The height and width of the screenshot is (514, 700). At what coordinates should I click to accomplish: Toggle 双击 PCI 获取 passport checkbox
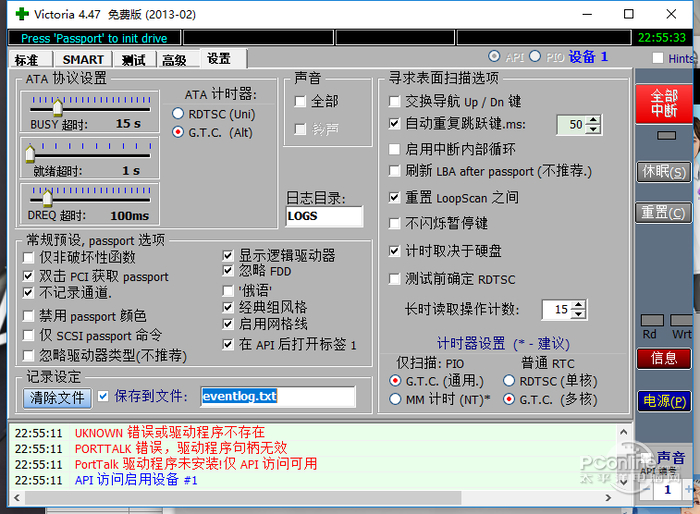(x=29, y=276)
